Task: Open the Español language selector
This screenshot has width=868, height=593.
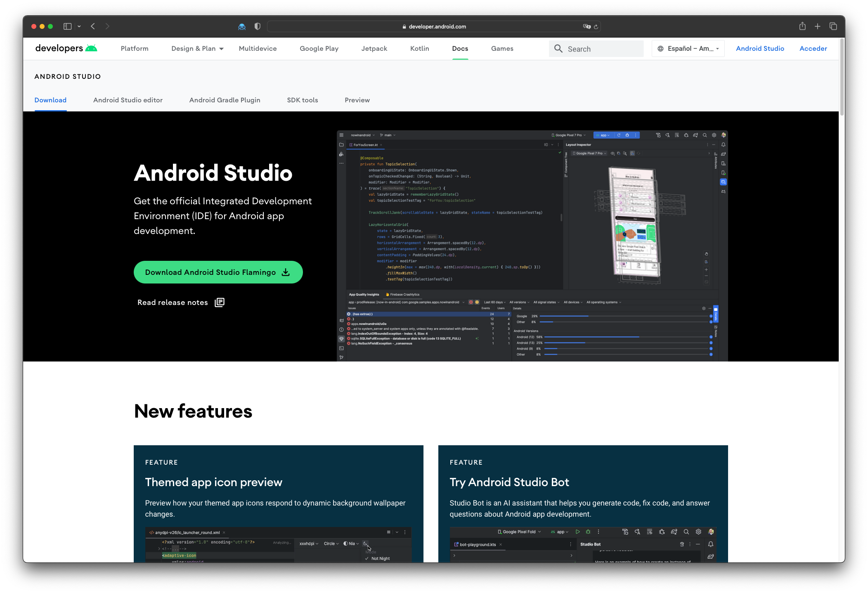Action: (x=688, y=49)
